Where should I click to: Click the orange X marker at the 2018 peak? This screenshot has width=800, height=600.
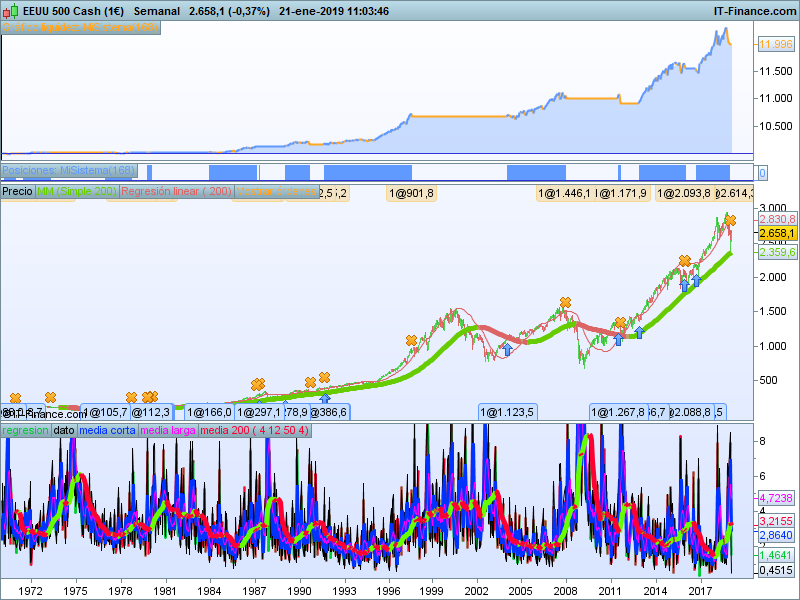click(x=730, y=220)
